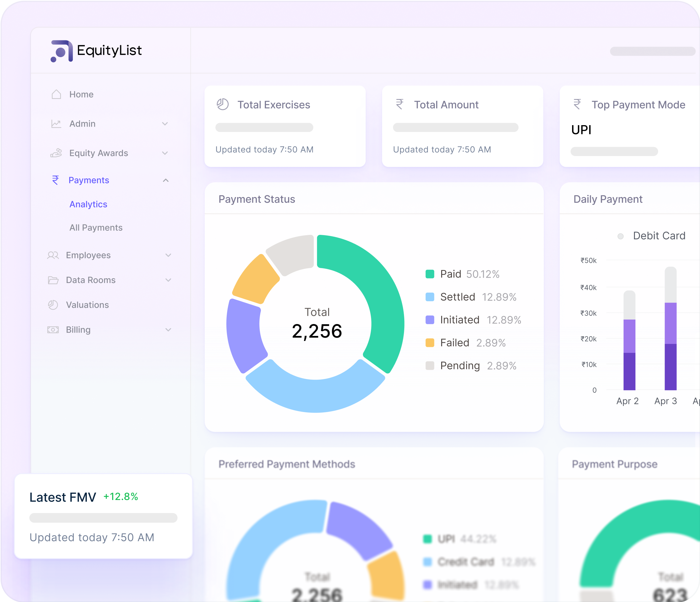Collapse the Payments section chevron
Image resolution: width=700 pixels, height=602 pixels.
(165, 180)
